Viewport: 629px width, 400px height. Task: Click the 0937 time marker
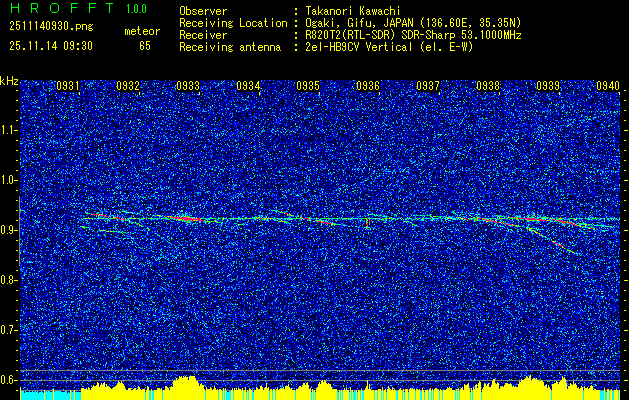point(428,86)
